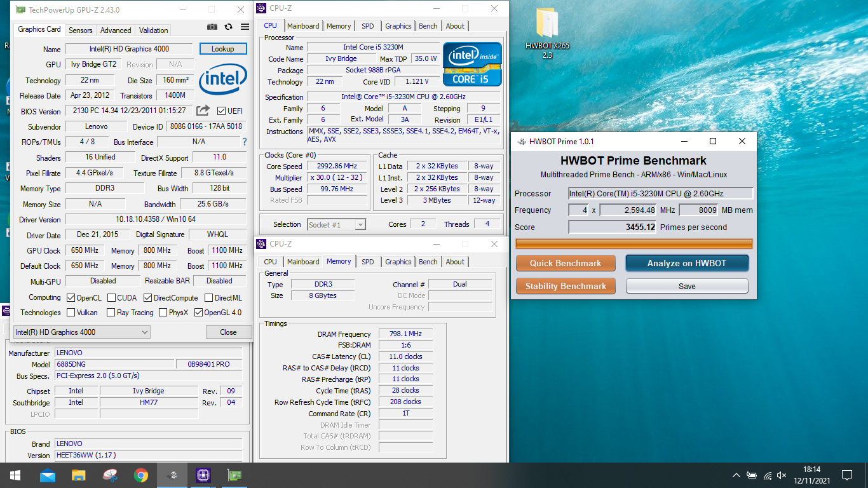Screen dimensions: 868x488
Task: Open the notification center icon
Action: [846, 475]
